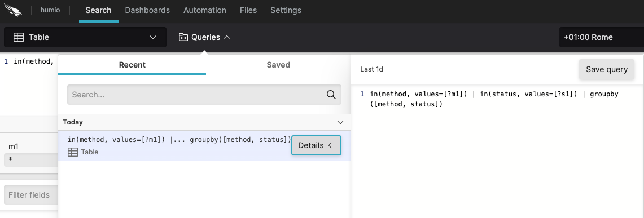Click the magnifying glass search icon
This screenshot has width=644, height=218.
click(331, 95)
